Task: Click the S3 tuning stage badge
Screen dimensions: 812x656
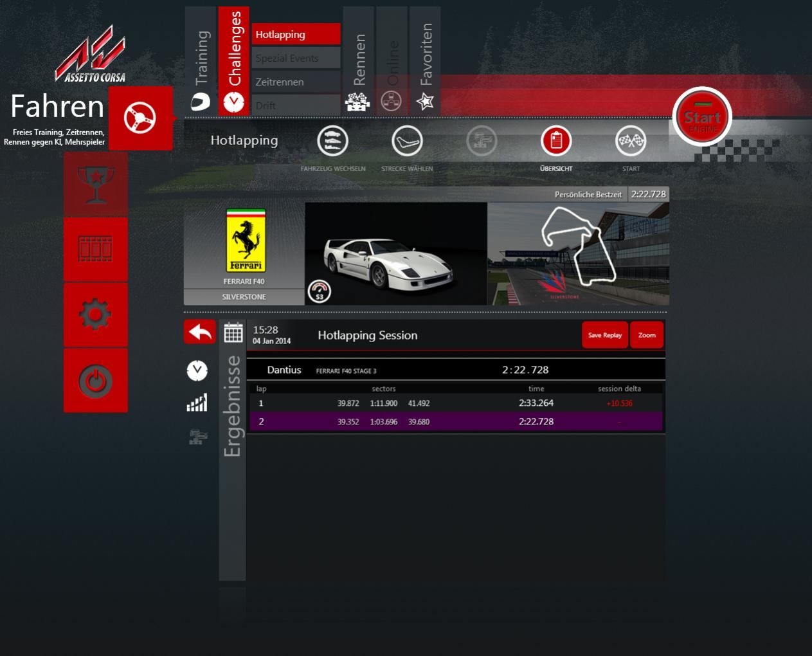Action: 320,291
